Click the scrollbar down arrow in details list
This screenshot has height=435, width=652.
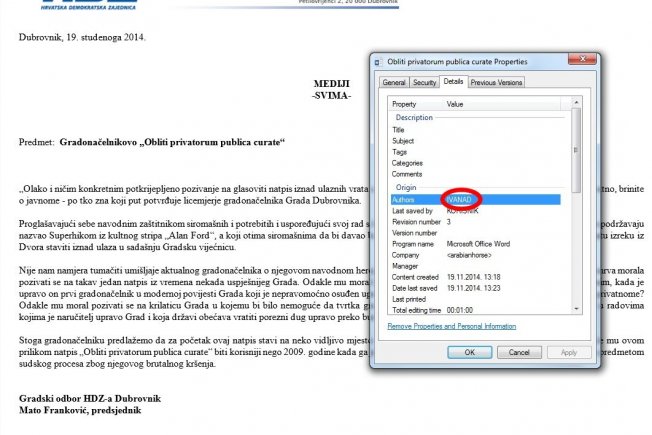pos(576,309)
